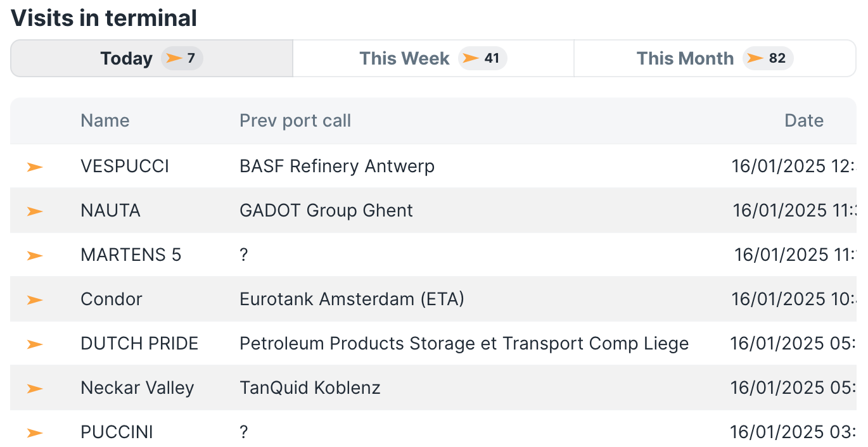Open the This Month tab
Viewport: 868px width, 447px height.
pyautogui.click(x=685, y=59)
